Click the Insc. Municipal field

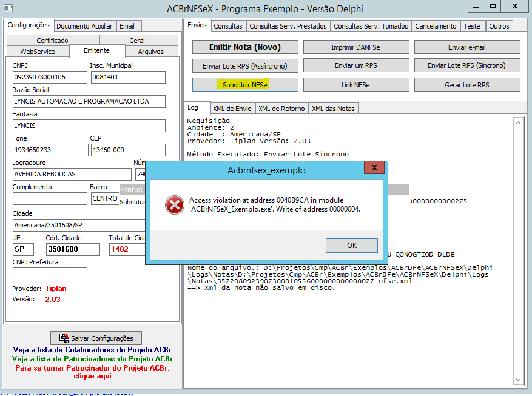(128, 77)
